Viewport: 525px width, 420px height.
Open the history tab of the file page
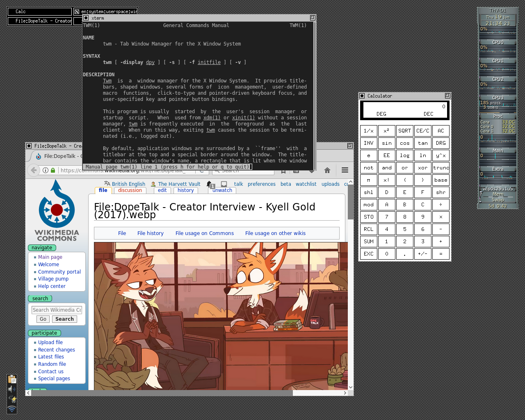185,190
